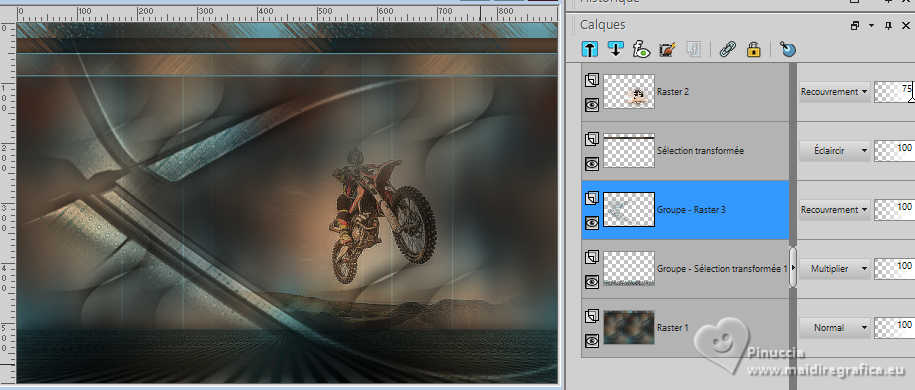Open the Calques panel options menu arrow
Screen dimensions: 915x390
click(x=871, y=25)
